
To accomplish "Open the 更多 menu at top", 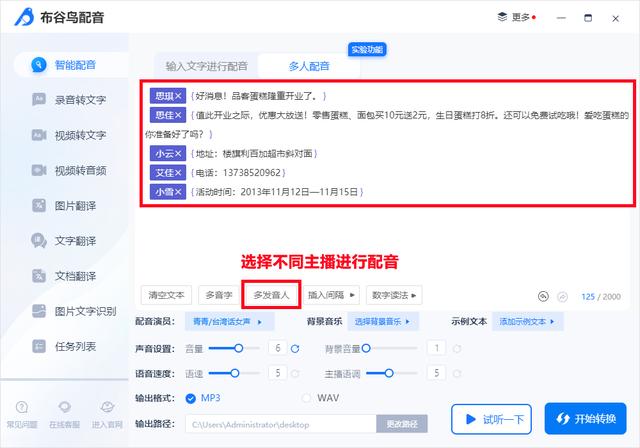I will 516,18.
